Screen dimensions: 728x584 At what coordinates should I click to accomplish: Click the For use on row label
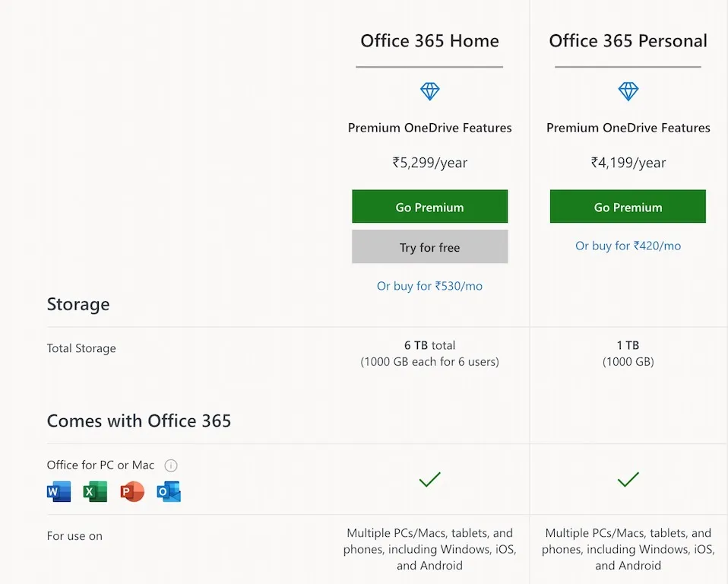point(74,536)
